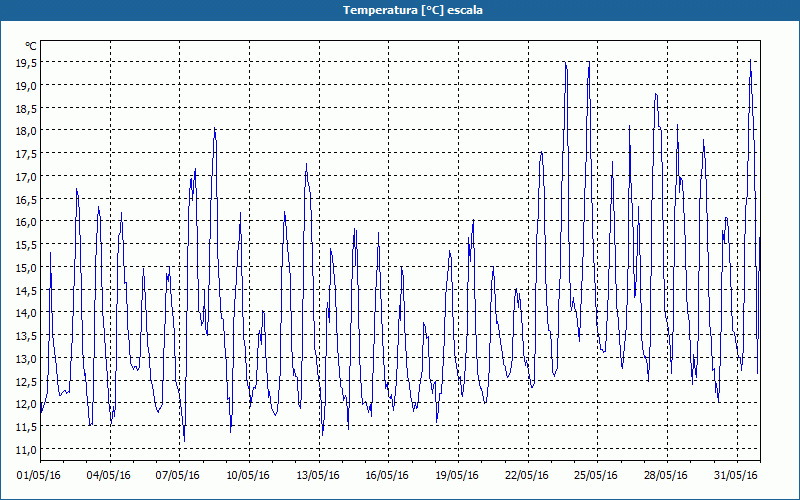Click the 15,5 y-axis value
Screen dimensions: 800x500
(26, 244)
